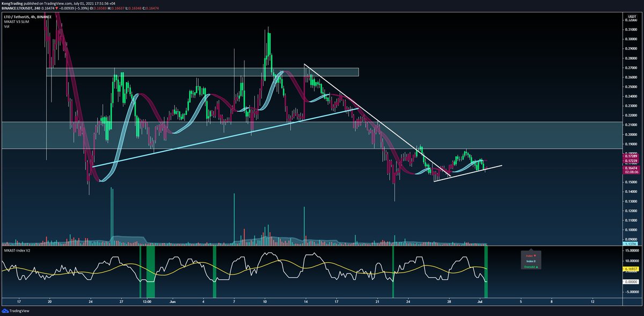Click the 0.21000 price axis label
The image size is (644, 316).
tap(631, 125)
